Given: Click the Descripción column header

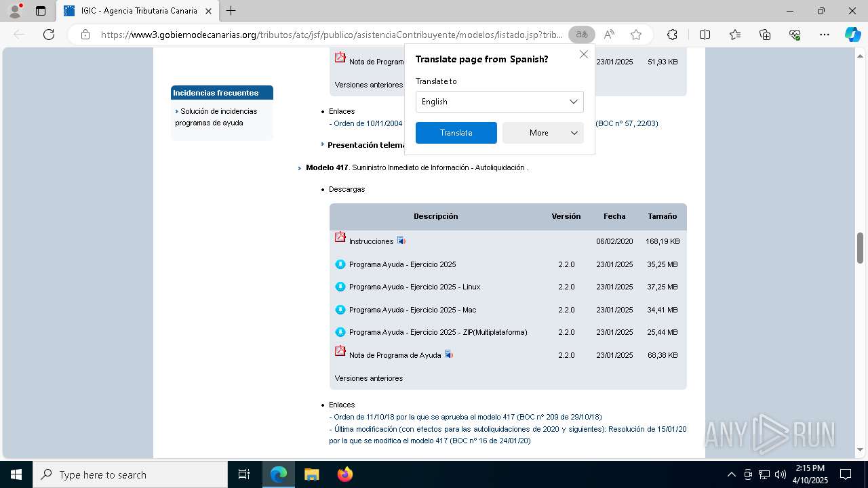Looking at the screenshot, I should (435, 216).
